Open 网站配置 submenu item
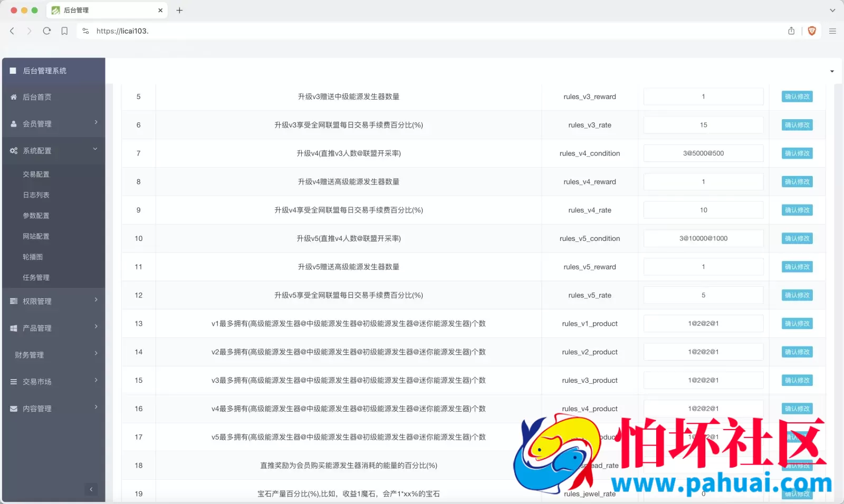The image size is (844, 504). [x=36, y=236]
